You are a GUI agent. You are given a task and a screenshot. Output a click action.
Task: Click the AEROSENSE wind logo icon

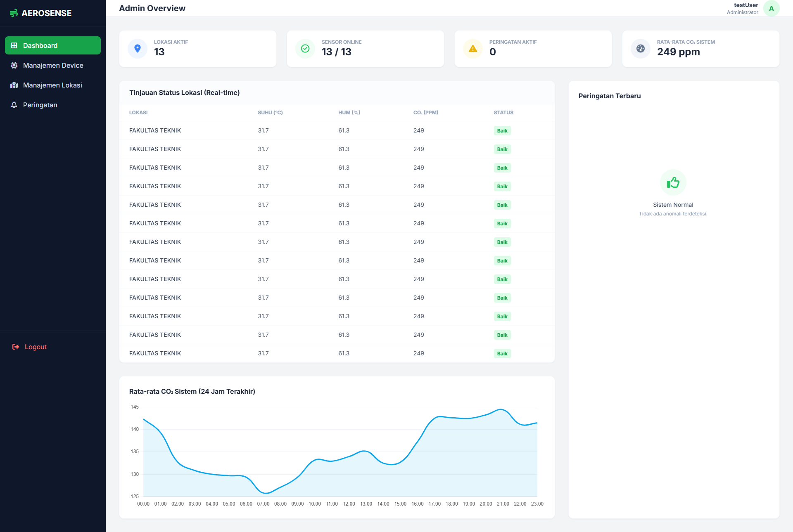pyautogui.click(x=14, y=13)
